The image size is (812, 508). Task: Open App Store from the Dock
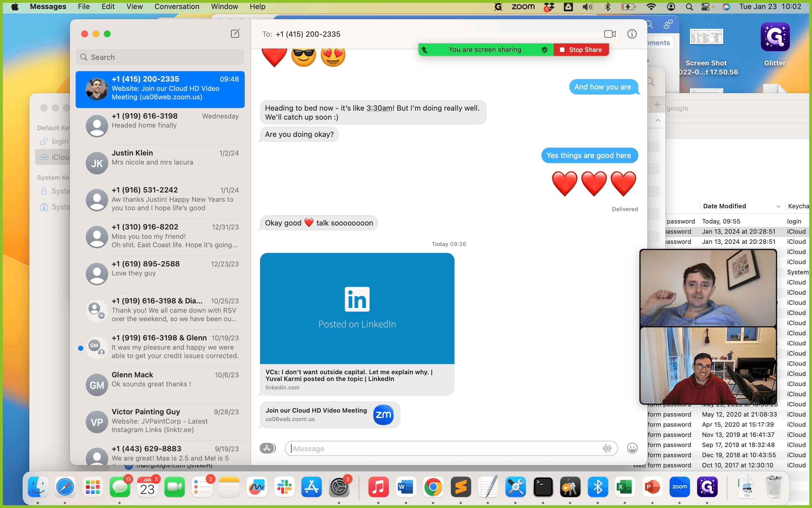312,487
